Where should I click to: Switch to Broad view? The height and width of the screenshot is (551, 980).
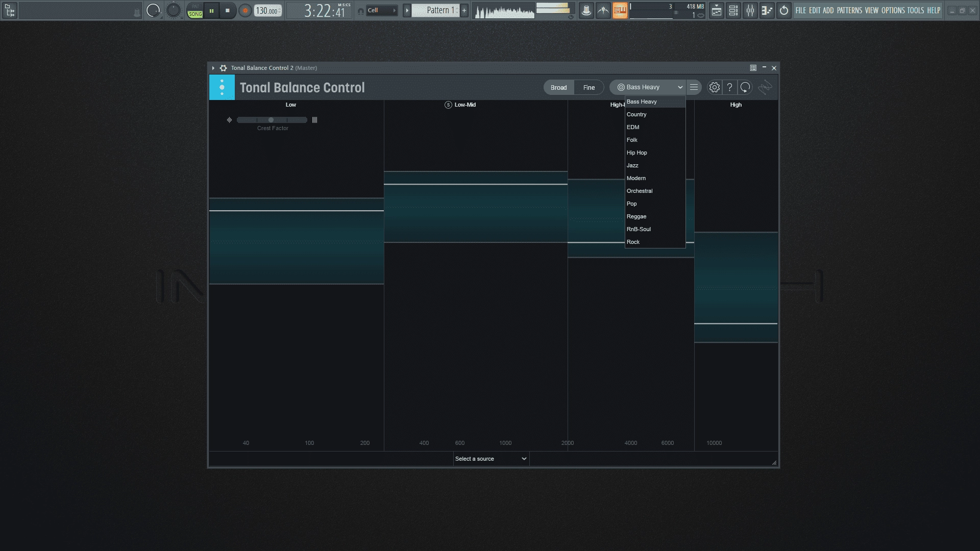(559, 87)
